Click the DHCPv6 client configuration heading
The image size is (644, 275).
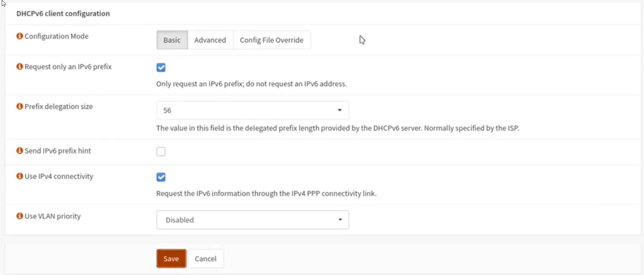coord(63,13)
